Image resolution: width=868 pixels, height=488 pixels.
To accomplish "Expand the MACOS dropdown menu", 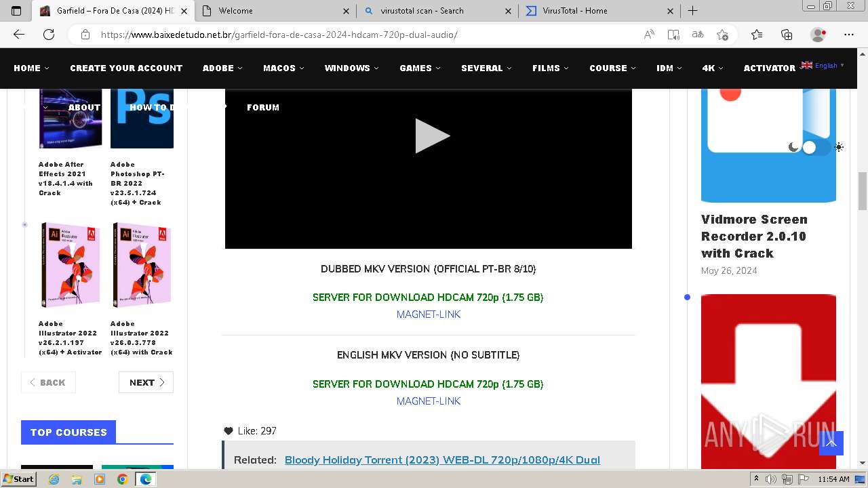I will [x=283, y=68].
